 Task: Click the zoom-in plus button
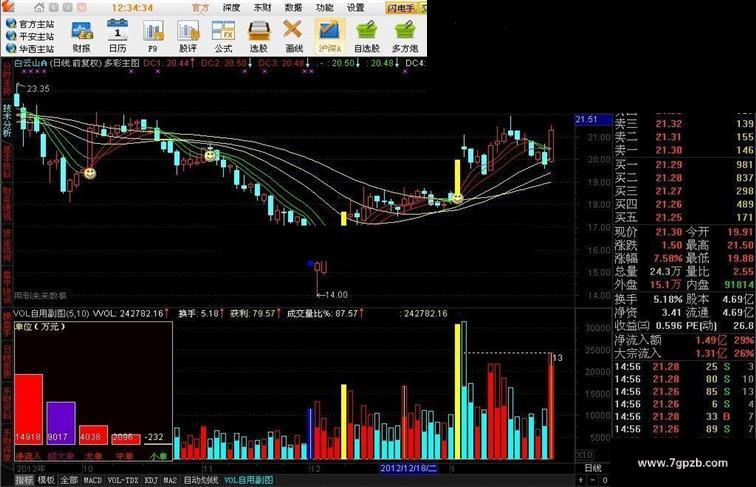click(x=580, y=480)
